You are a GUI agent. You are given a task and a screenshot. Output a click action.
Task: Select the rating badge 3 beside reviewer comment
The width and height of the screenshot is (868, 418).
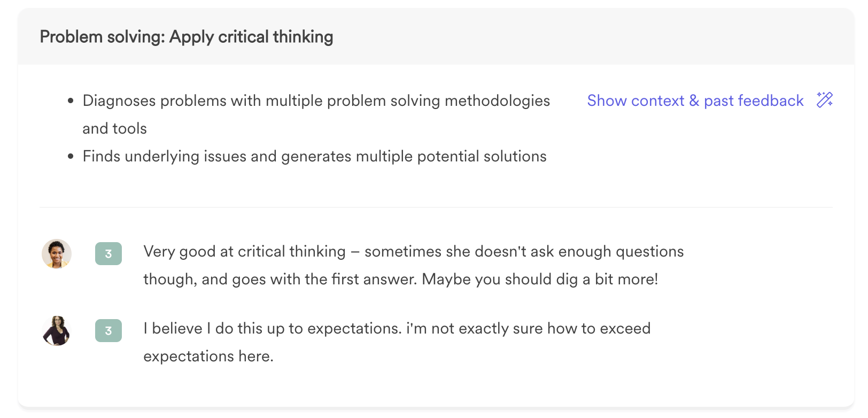click(108, 254)
